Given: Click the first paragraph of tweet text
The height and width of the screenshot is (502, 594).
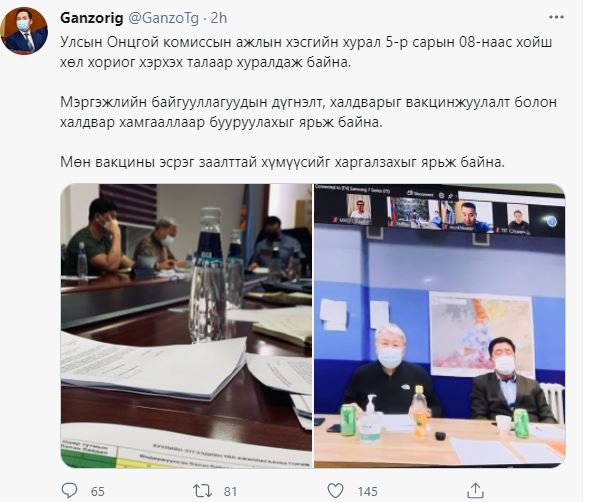Looking at the screenshot, I should 306,52.
